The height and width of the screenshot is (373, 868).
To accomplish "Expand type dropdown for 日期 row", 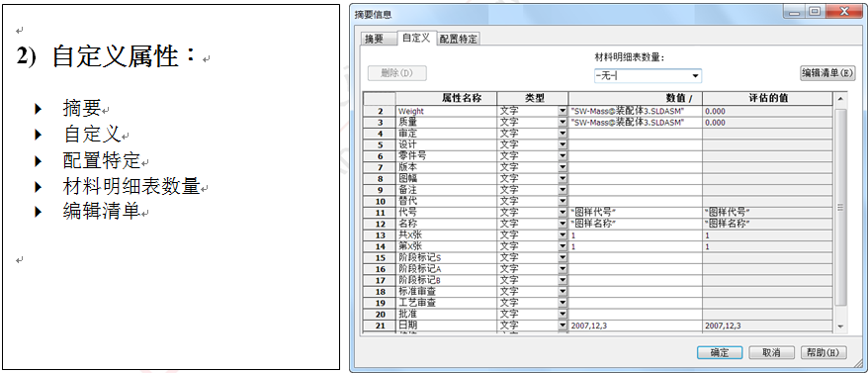I will (563, 326).
